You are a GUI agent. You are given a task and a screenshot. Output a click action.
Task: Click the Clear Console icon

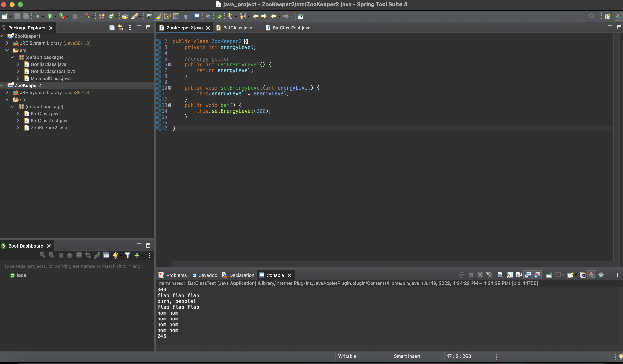coord(500,275)
